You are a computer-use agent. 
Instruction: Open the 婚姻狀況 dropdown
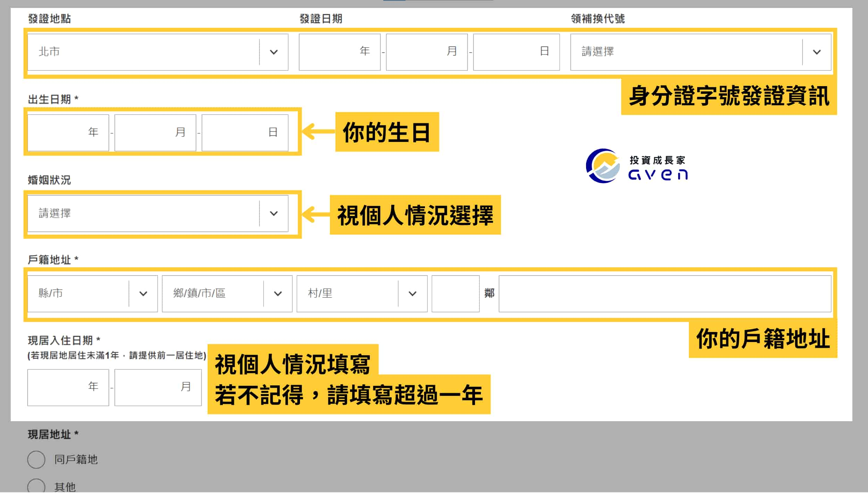(x=158, y=213)
